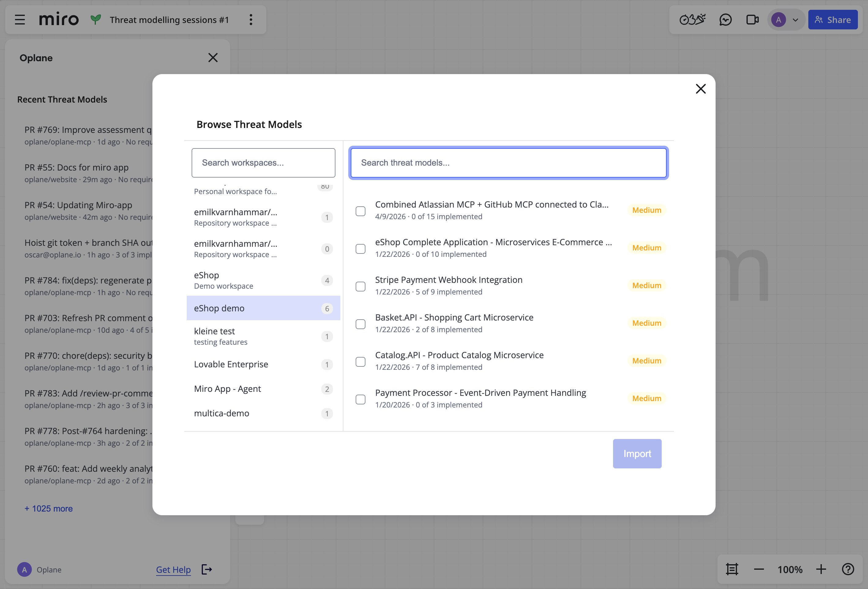Select the kleine test workspace
868x589 pixels.
[263, 336]
